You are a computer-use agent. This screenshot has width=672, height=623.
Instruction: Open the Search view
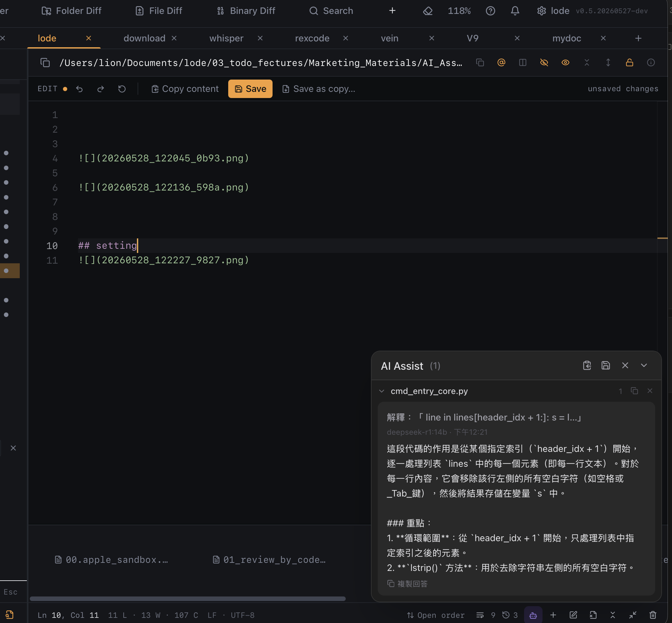coord(331,11)
